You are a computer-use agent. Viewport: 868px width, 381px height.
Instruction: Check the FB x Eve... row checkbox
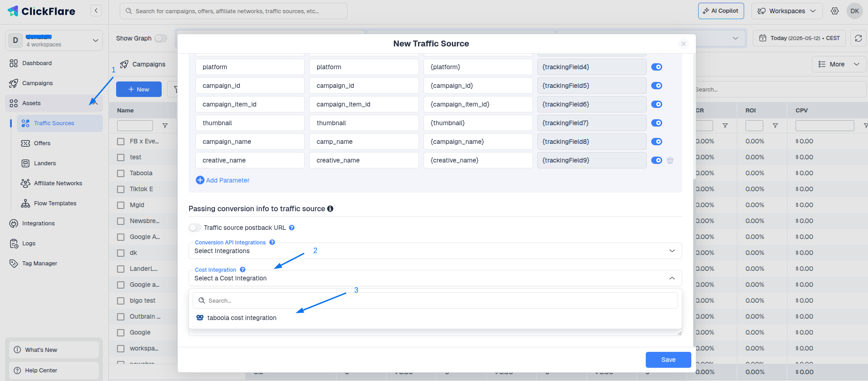[121, 142]
